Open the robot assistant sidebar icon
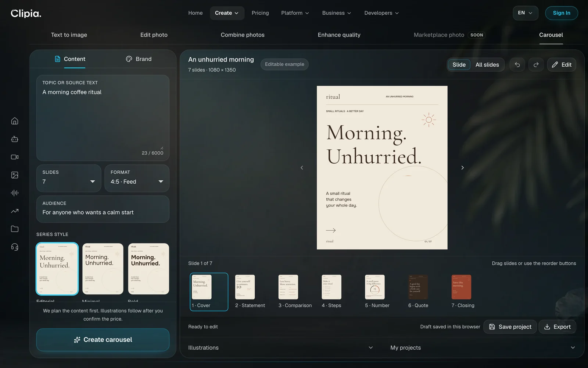Image resolution: width=588 pixels, height=368 pixels. [15, 139]
